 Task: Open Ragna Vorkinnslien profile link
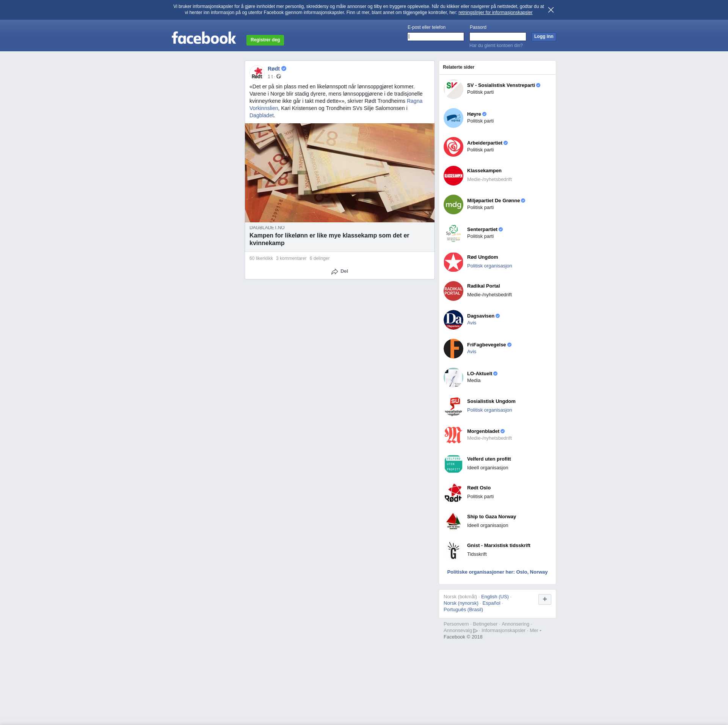click(x=414, y=101)
